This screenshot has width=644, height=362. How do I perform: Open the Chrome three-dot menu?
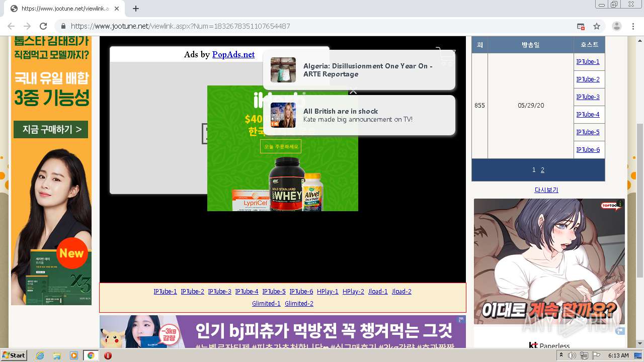pos(633,26)
